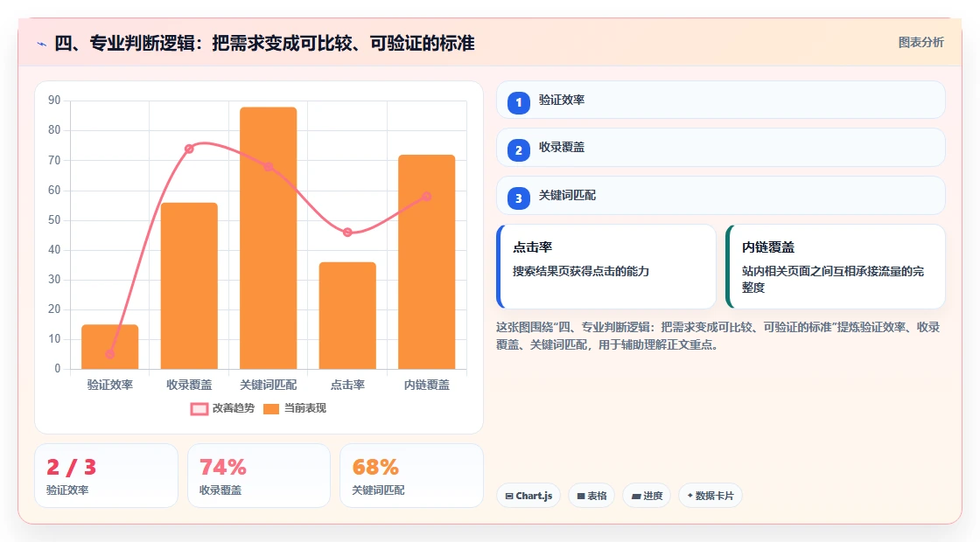Click the 图表分析 label in header
Viewport: 980px width, 542px height.
click(x=920, y=43)
